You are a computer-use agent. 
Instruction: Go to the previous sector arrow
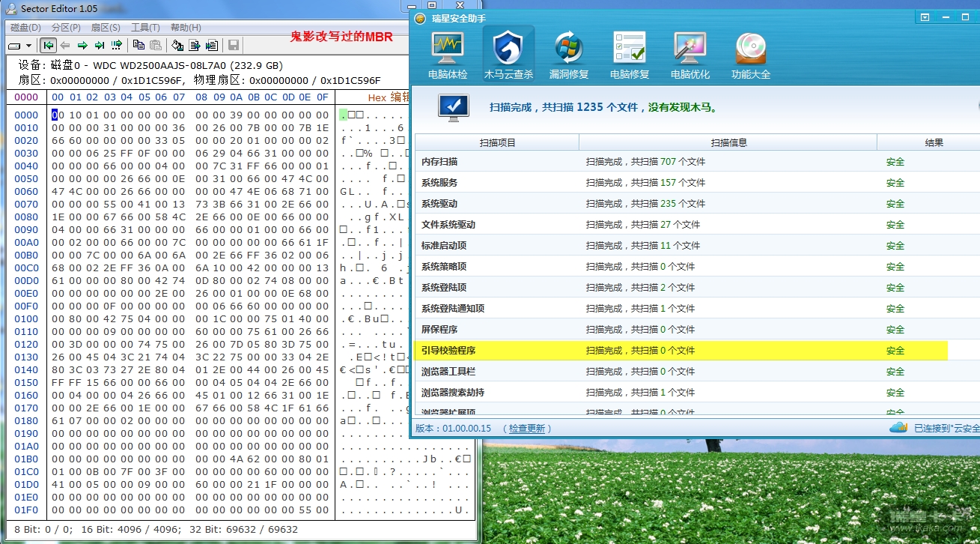click(65, 46)
